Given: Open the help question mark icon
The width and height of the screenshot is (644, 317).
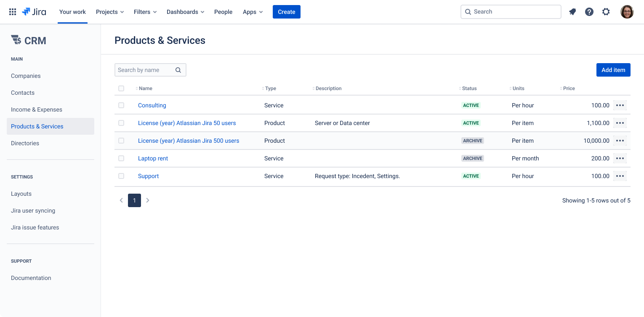Looking at the screenshot, I should (x=589, y=12).
